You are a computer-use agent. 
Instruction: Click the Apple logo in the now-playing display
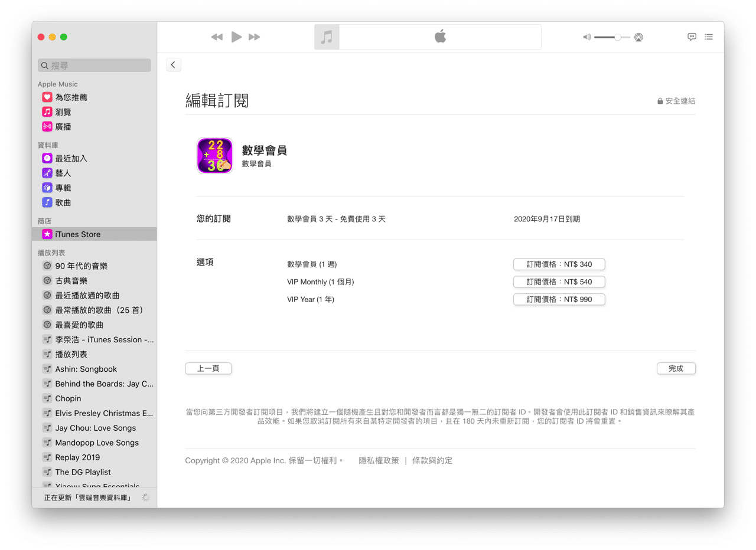point(440,37)
